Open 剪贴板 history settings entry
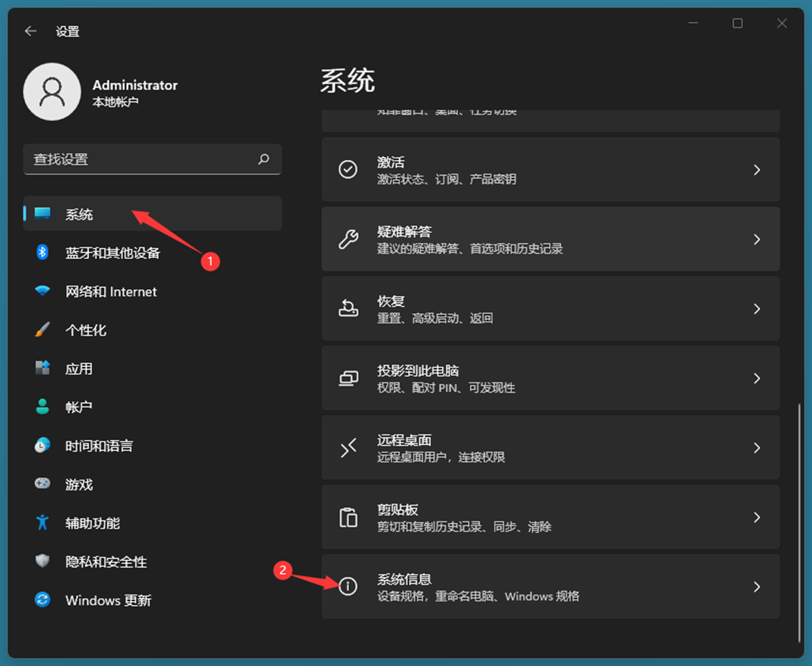 [x=551, y=517]
